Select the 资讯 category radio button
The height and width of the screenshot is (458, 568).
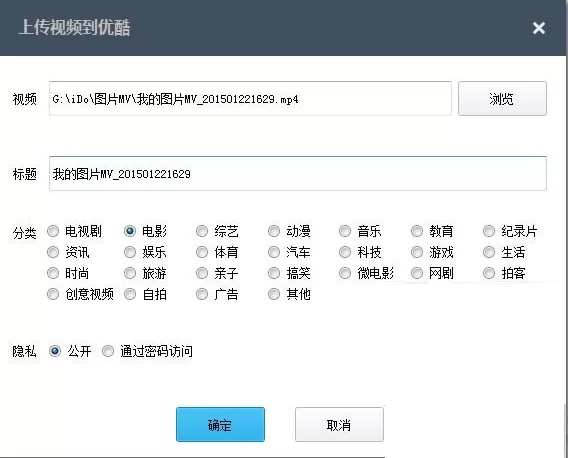(53, 252)
